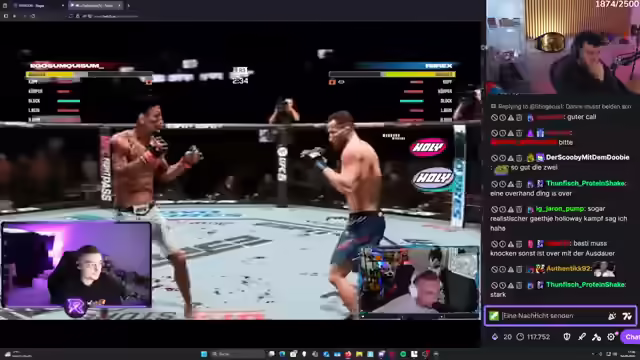Image resolution: width=640 pixels, height=360 pixels.
Task: Delete the 'stark' message with the trash icon
Action: coord(519,285)
